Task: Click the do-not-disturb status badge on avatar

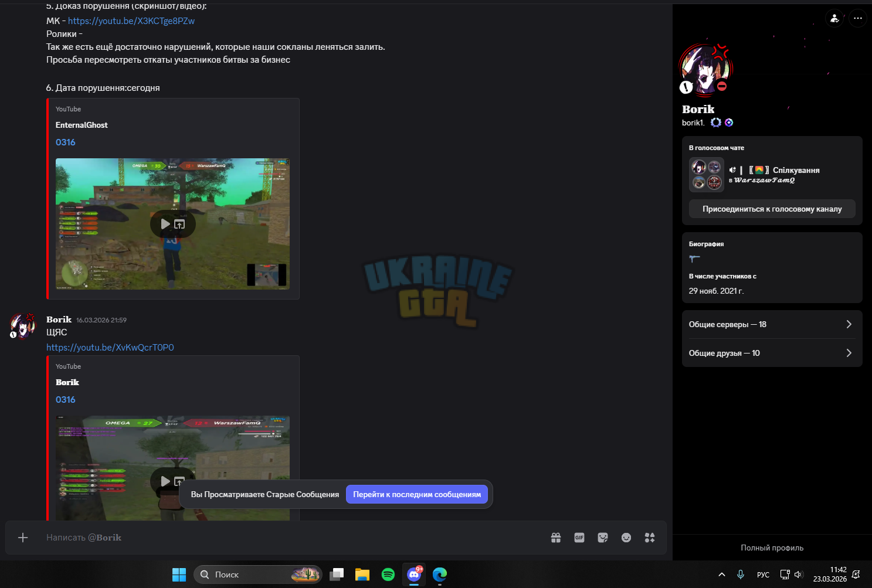Action: click(x=722, y=86)
